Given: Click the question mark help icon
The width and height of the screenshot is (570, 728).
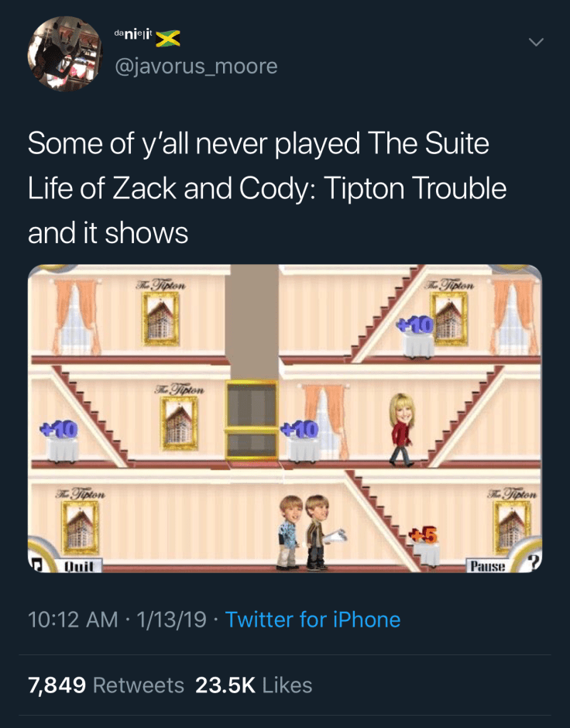Looking at the screenshot, I should tap(533, 562).
